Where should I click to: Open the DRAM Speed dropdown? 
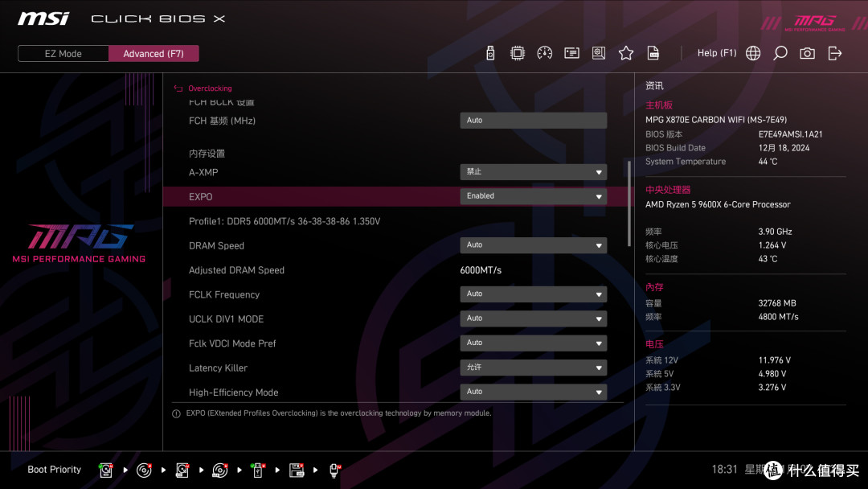tap(533, 244)
